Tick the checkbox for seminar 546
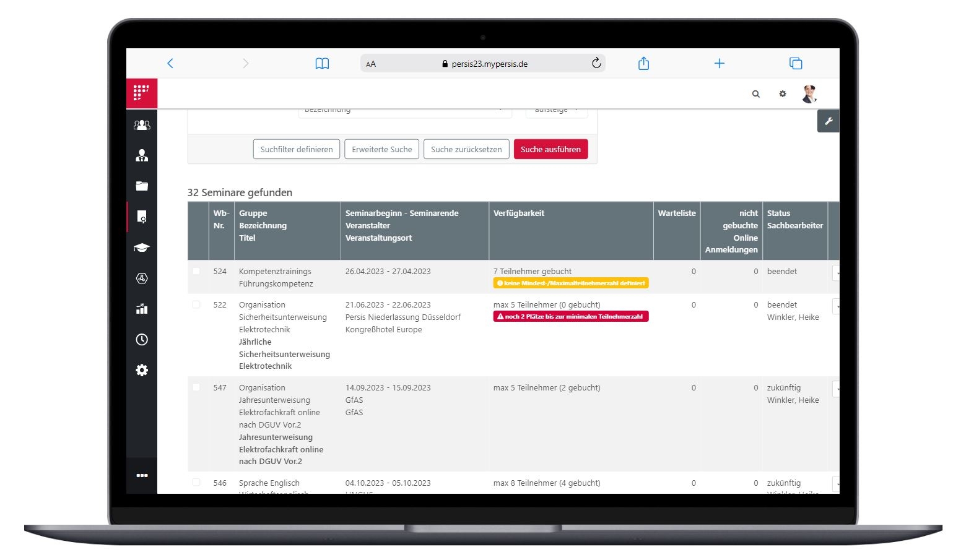This screenshot has width=974, height=560. 196,483
